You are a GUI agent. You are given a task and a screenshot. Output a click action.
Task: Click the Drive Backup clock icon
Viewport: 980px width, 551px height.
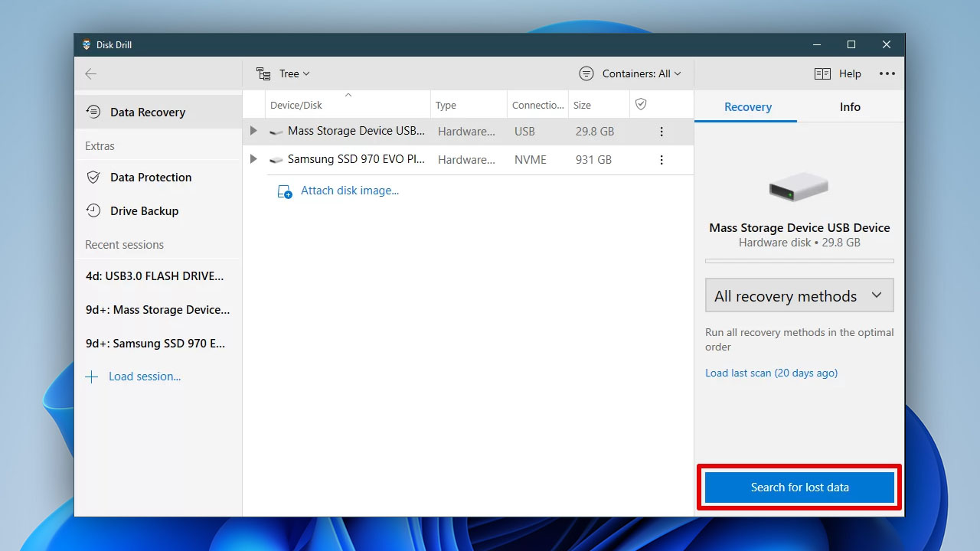point(93,211)
